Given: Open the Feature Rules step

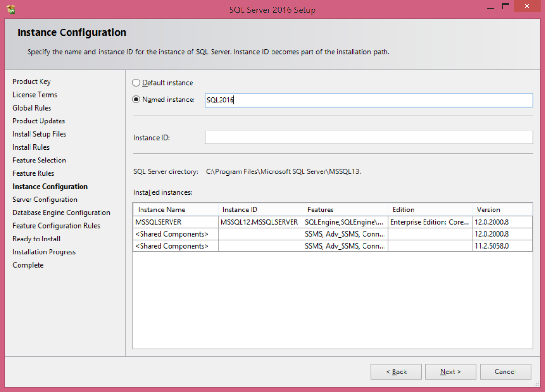Looking at the screenshot, I should coord(33,173).
